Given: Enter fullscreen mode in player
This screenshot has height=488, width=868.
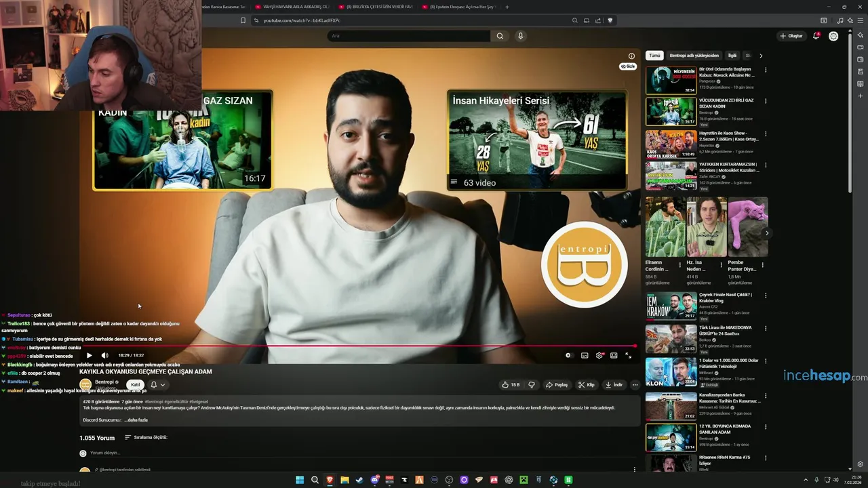Looking at the screenshot, I should [629, 355].
